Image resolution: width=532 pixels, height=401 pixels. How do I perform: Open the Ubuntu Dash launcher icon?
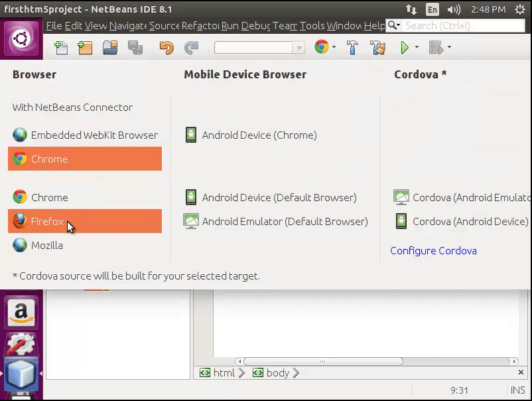tap(21, 39)
